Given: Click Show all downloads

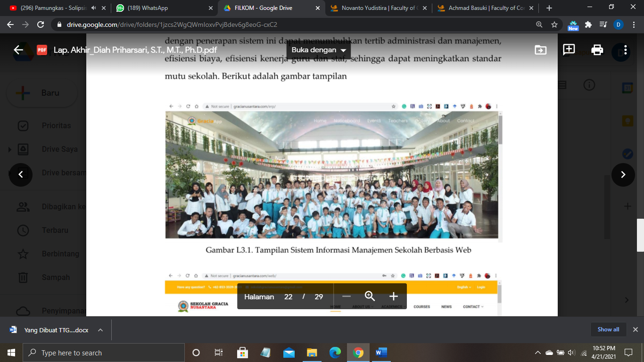Looking at the screenshot, I should coord(608,329).
